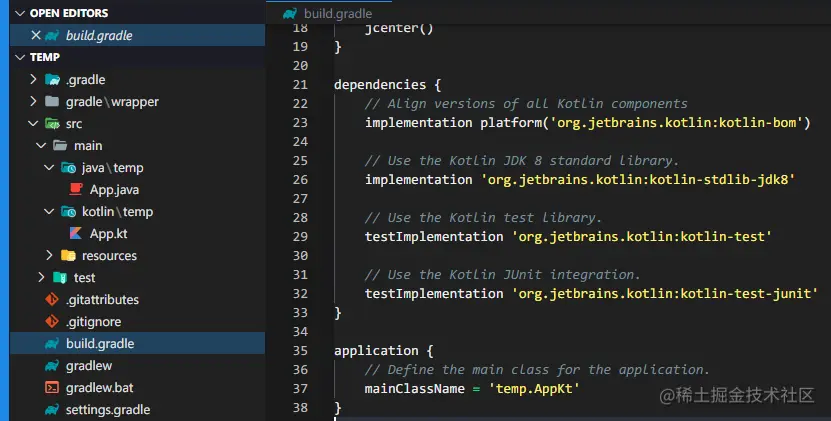Collapse the main folder chevron
The height and width of the screenshot is (421, 831).
click(x=41, y=145)
